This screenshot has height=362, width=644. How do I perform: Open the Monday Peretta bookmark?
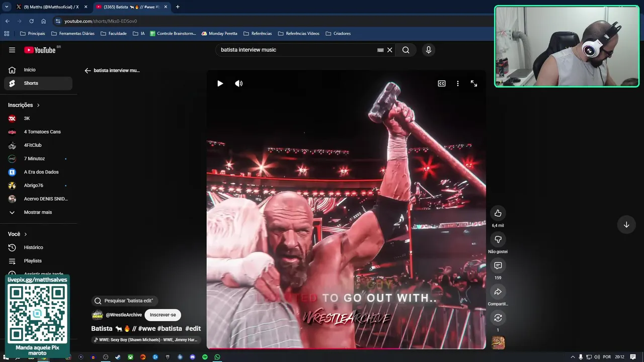(219, 34)
